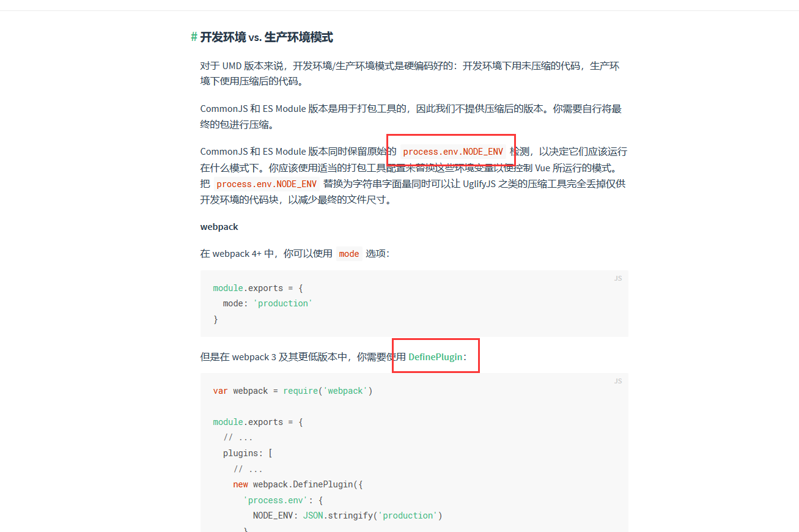Click the 'production' string in the mode example
The width and height of the screenshot is (799, 532).
(282, 303)
